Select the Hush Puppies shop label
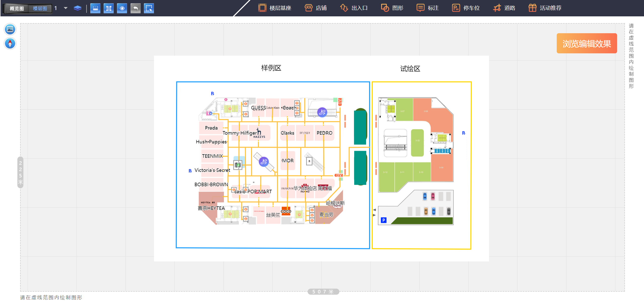Image resolution: width=644 pixels, height=307 pixels. point(211,142)
